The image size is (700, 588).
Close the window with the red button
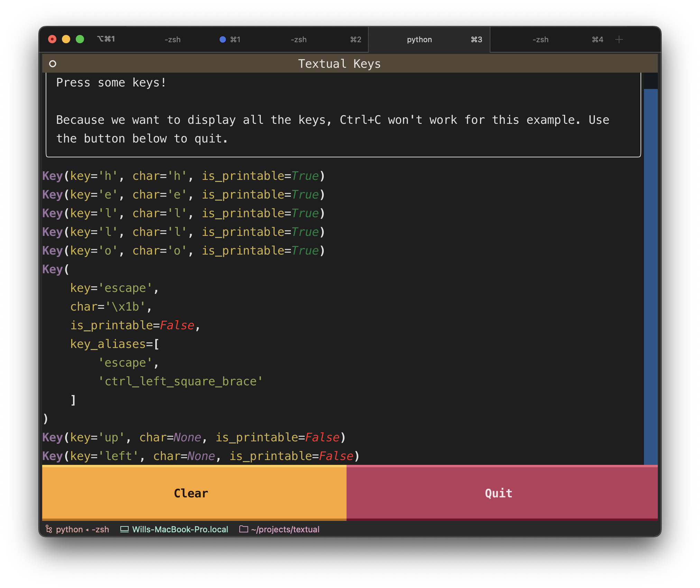pos(52,39)
